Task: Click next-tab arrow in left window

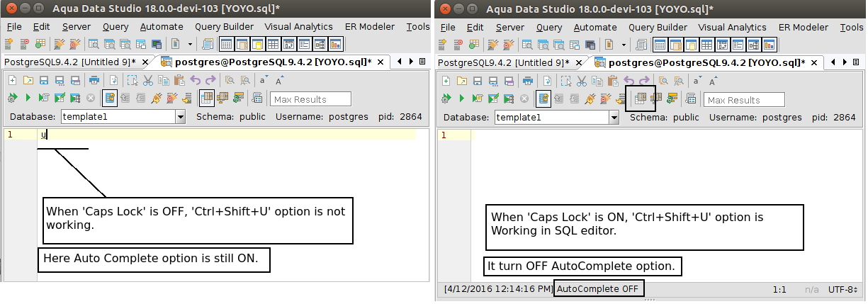Action: (x=411, y=62)
